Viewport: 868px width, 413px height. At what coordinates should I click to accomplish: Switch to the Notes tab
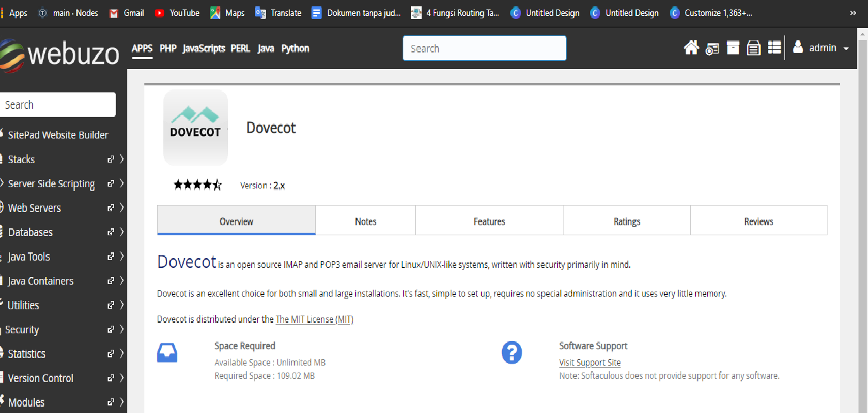click(x=365, y=221)
